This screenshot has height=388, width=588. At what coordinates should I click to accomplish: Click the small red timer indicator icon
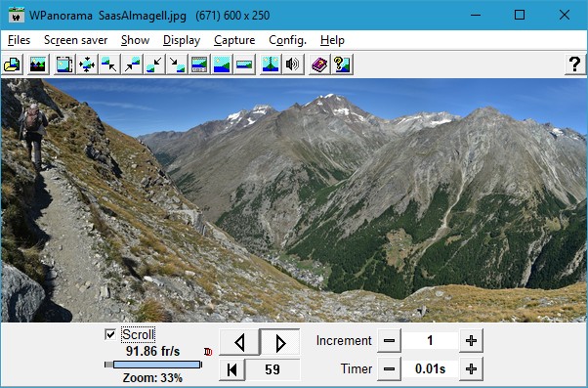pyautogui.click(x=208, y=352)
